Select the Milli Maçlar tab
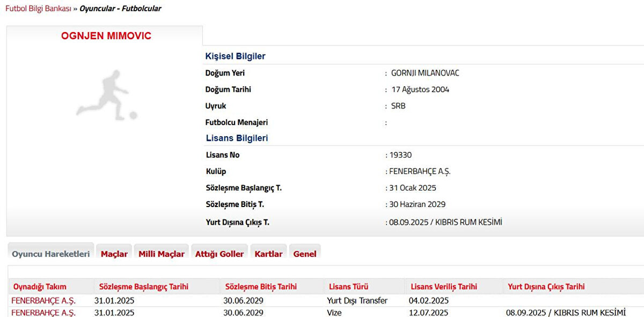This screenshot has height=317, width=644. [162, 254]
